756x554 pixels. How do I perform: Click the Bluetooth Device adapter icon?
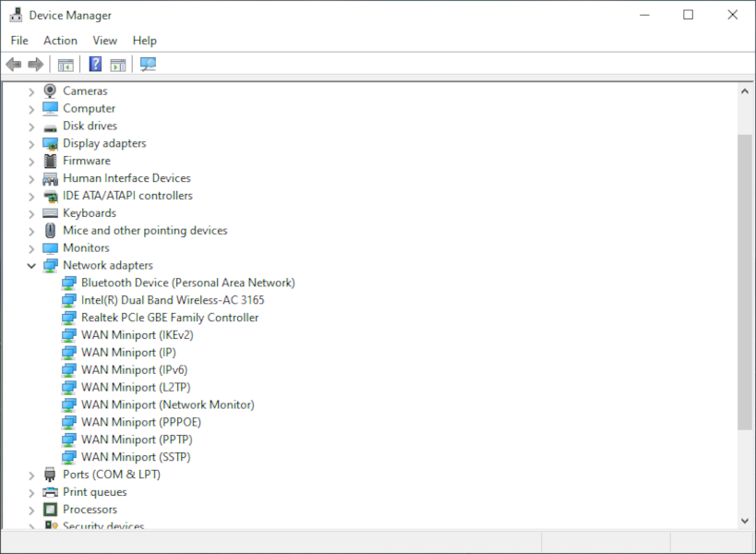tap(69, 283)
